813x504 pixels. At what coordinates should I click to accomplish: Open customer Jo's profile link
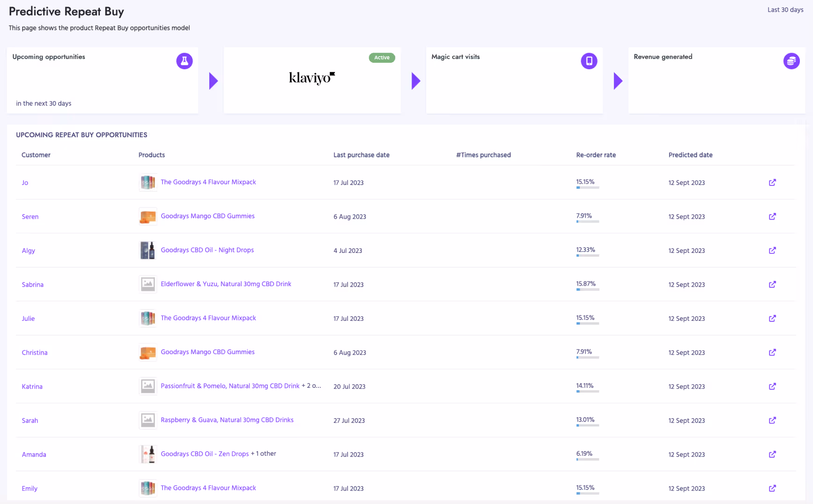click(x=25, y=183)
